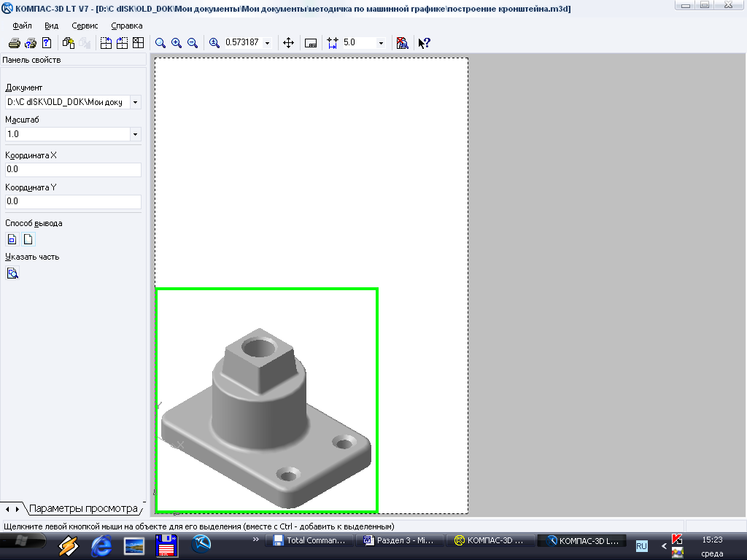Click the KOMPAS quick launch icon
This screenshot has height=560, width=747.
[x=201, y=543]
